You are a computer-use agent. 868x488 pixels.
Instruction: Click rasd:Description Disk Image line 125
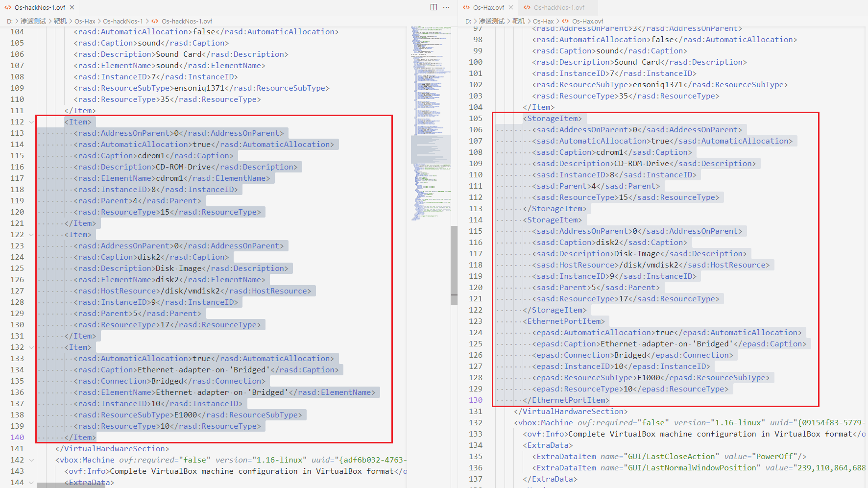click(181, 268)
